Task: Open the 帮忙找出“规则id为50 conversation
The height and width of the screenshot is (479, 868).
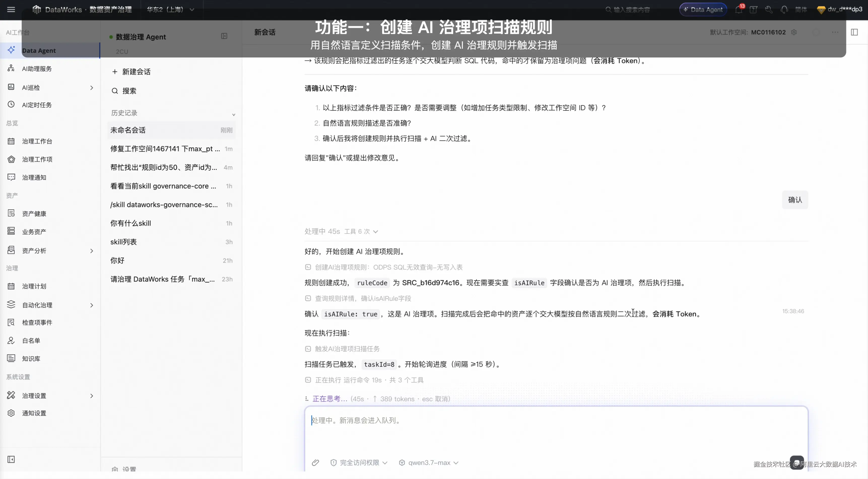Action: 172,167
